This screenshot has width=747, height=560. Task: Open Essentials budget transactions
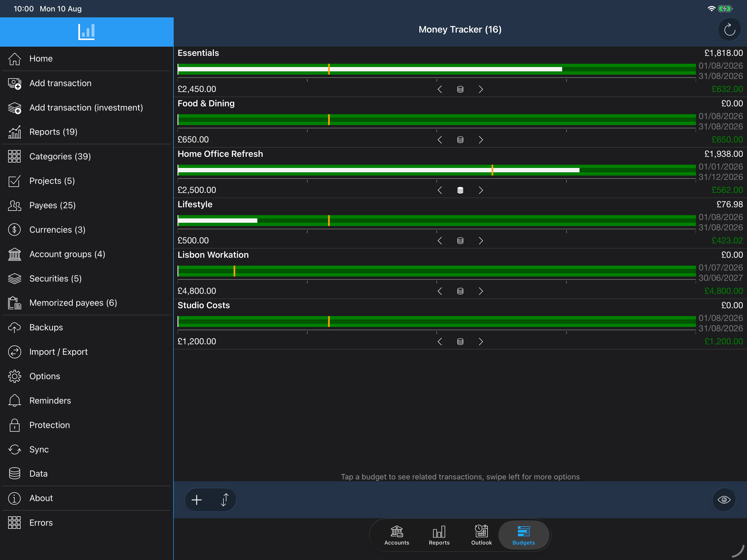pyautogui.click(x=460, y=72)
